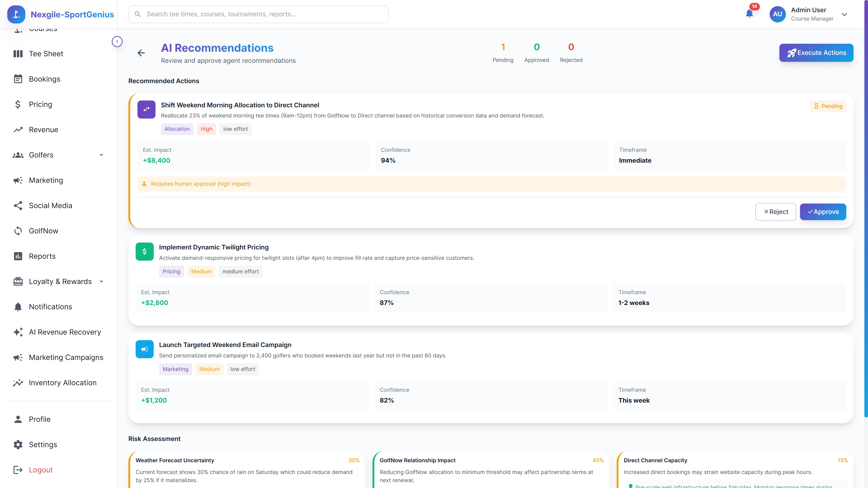Open the GolfNow sync icon
The image size is (868, 488).
pyautogui.click(x=18, y=231)
